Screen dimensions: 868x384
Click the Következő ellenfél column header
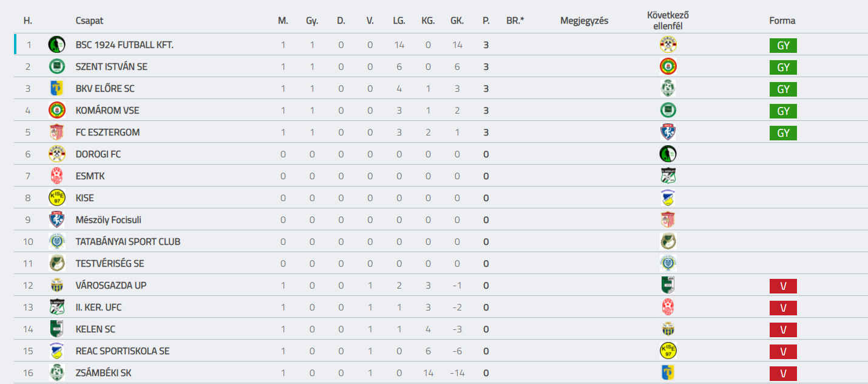[668, 21]
